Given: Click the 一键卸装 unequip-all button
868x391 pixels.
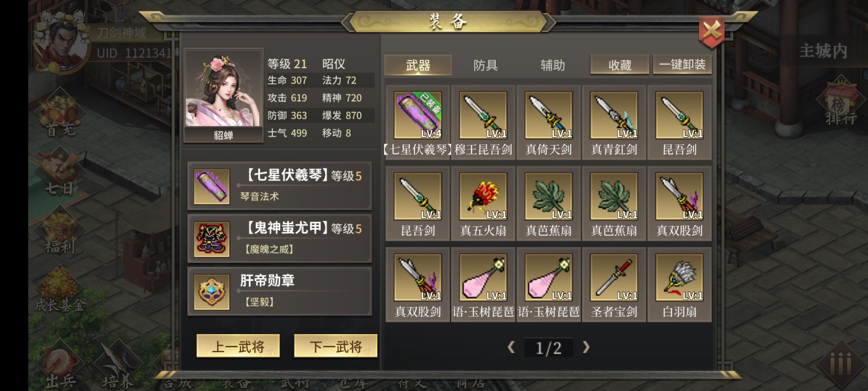Looking at the screenshot, I should pos(682,65).
